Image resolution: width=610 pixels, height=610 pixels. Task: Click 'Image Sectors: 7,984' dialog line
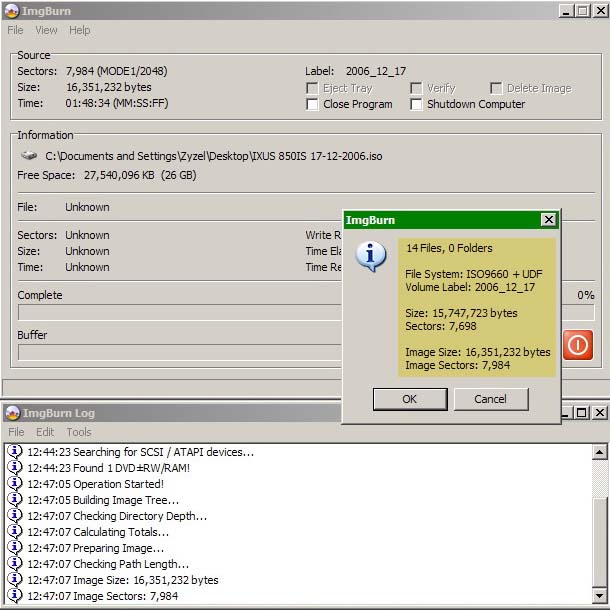pos(458,365)
